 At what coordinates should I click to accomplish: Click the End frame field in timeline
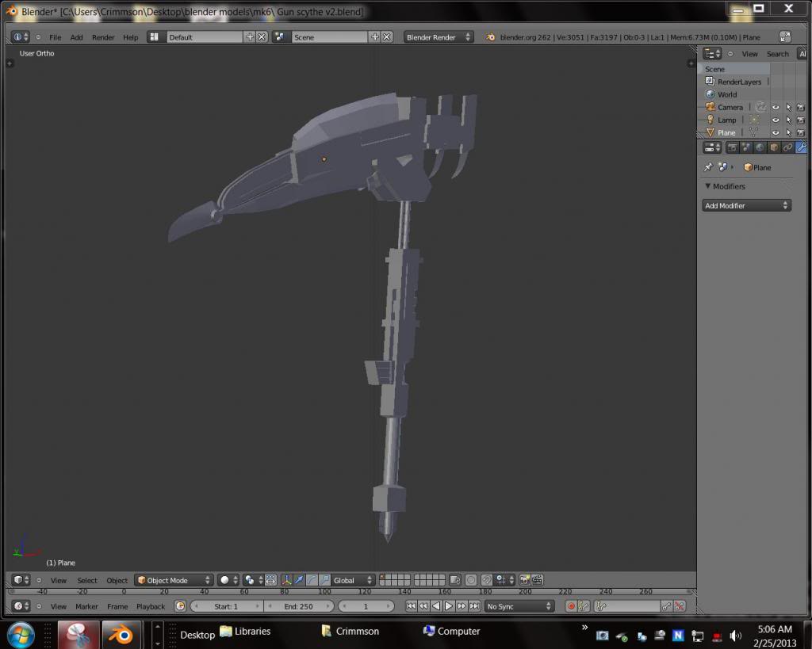(x=299, y=606)
